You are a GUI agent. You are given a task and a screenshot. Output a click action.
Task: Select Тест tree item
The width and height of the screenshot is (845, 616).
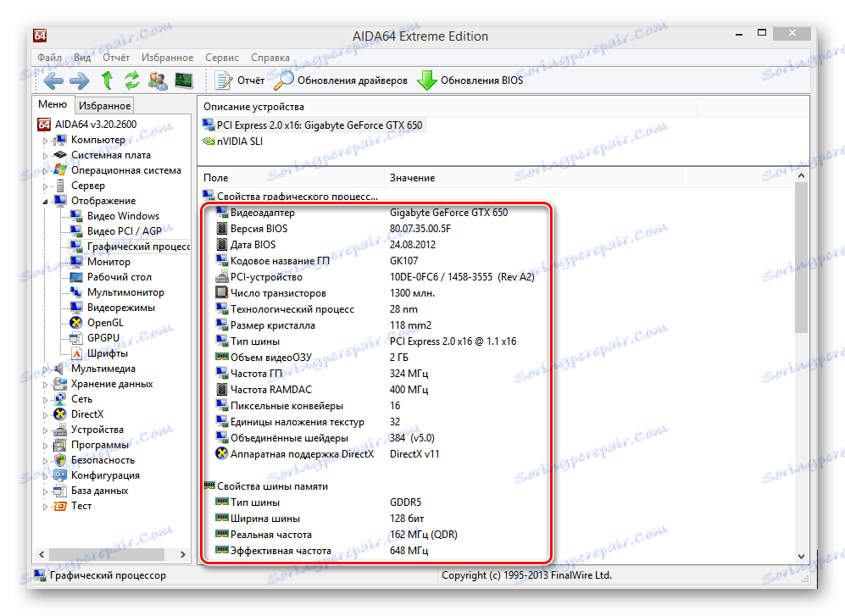click(x=81, y=506)
